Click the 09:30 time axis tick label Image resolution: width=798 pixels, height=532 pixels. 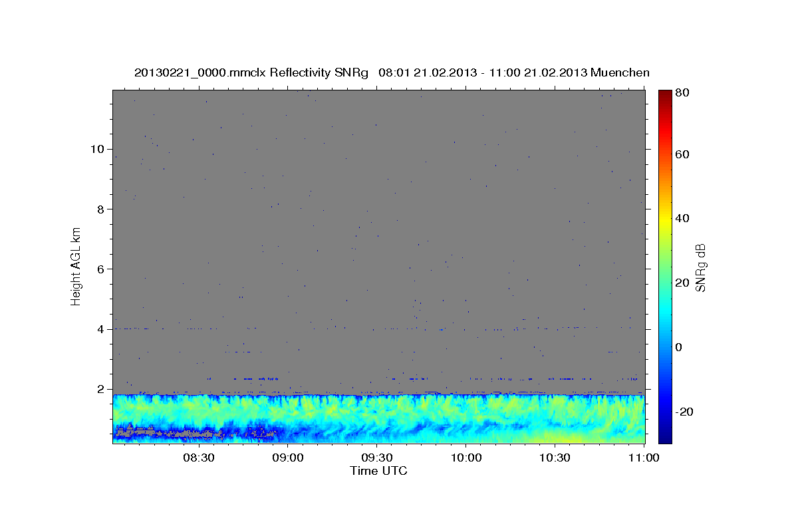(x=376, y=458)
